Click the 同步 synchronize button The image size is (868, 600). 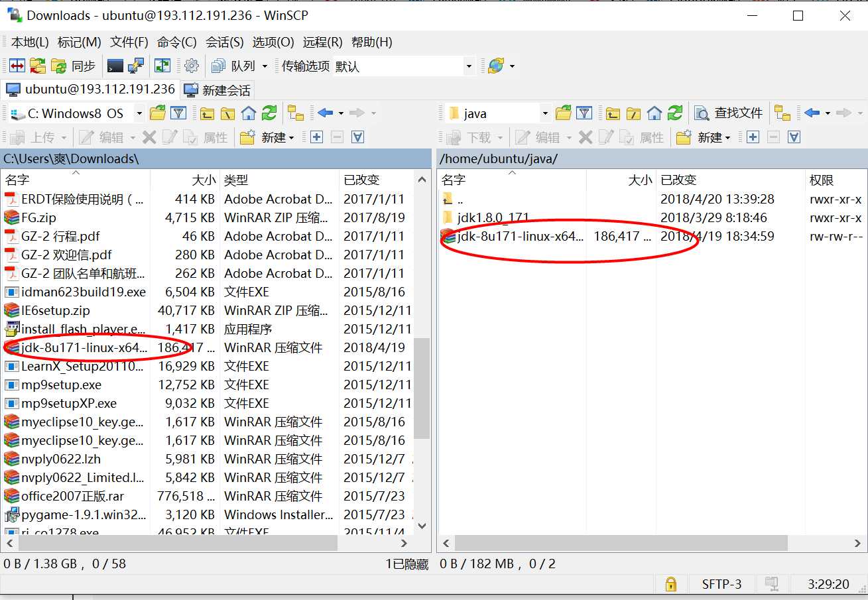point(74,66)
